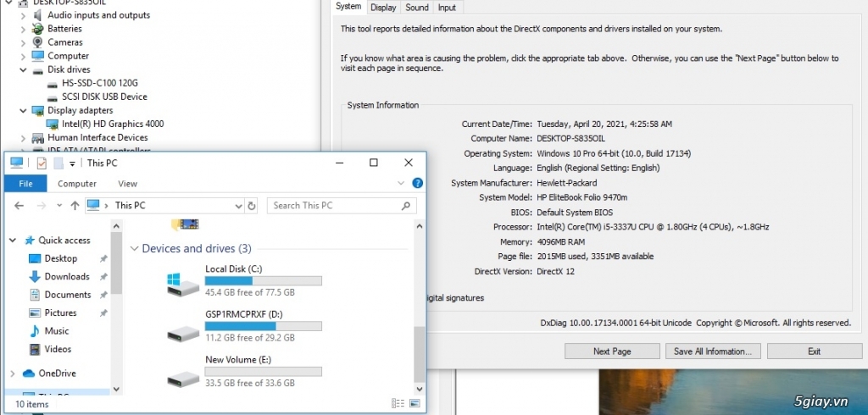Open Desktop in Quick access
868x415 pixels.
(61, 258)
